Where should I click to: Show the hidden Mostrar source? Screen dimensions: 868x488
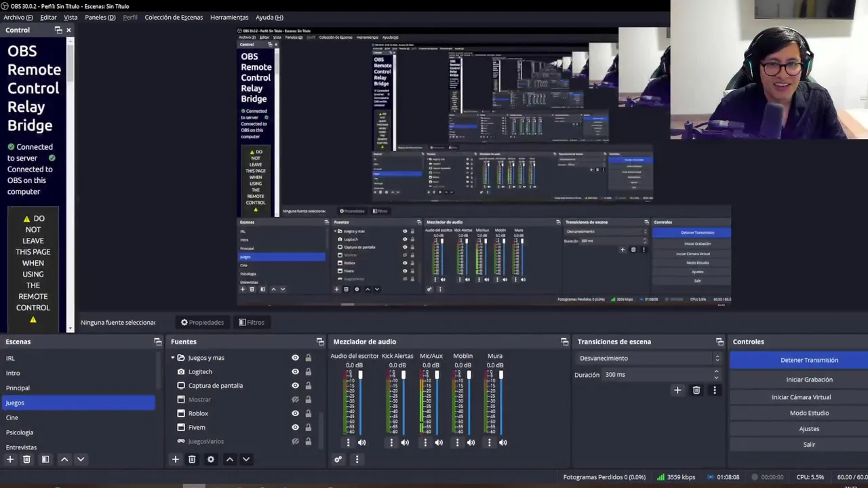click(295, 400)
